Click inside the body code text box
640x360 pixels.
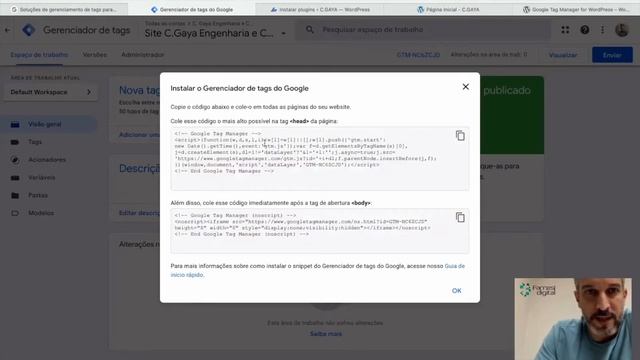coord(320,231)
